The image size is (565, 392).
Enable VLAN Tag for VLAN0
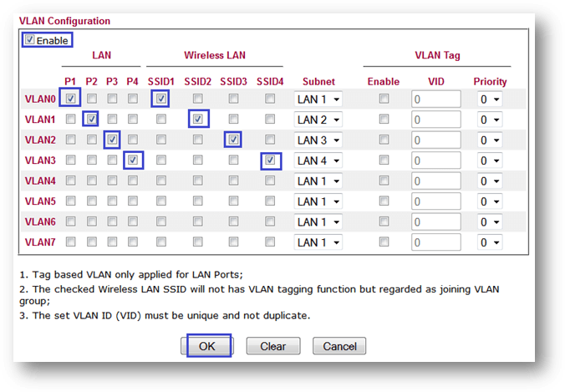(384, 99)
